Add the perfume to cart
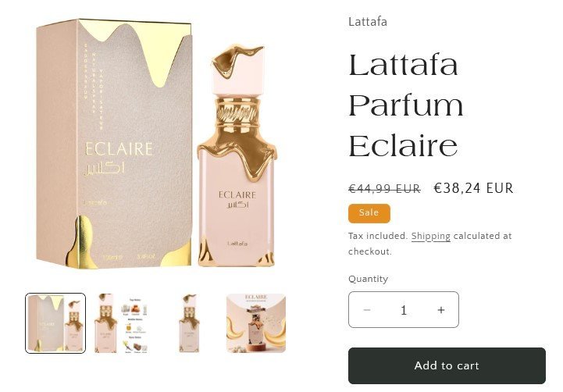The height and width of the screenshot is (392, 563). (x=447, y=365)
